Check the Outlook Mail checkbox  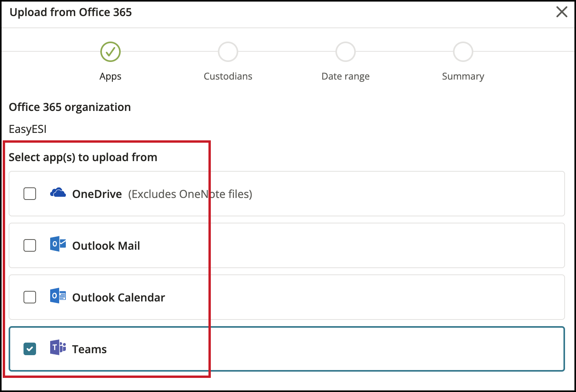pyautogui.click(x=30, y=245)
